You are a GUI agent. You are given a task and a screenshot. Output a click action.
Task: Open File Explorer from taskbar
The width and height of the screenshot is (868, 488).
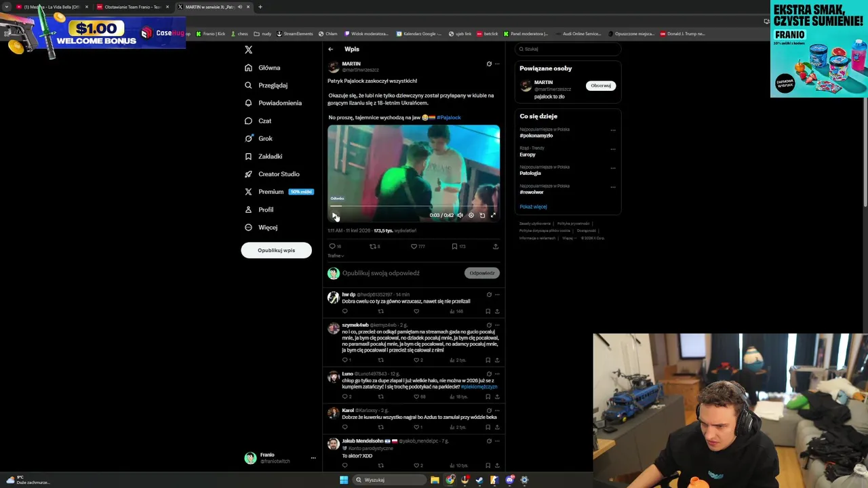[x=435, y=480]
